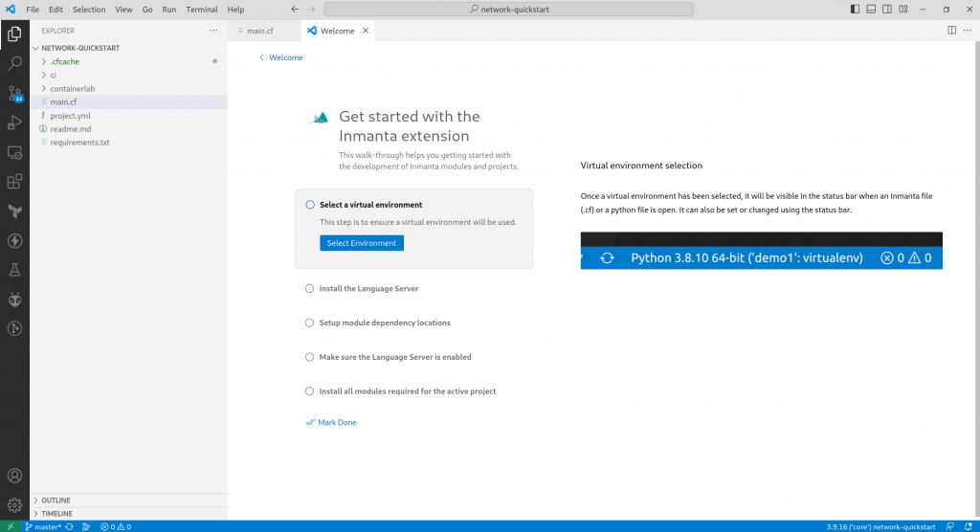Close the Welcome tab
Viewport: 980px width, 532px height.
click(366, 31)
